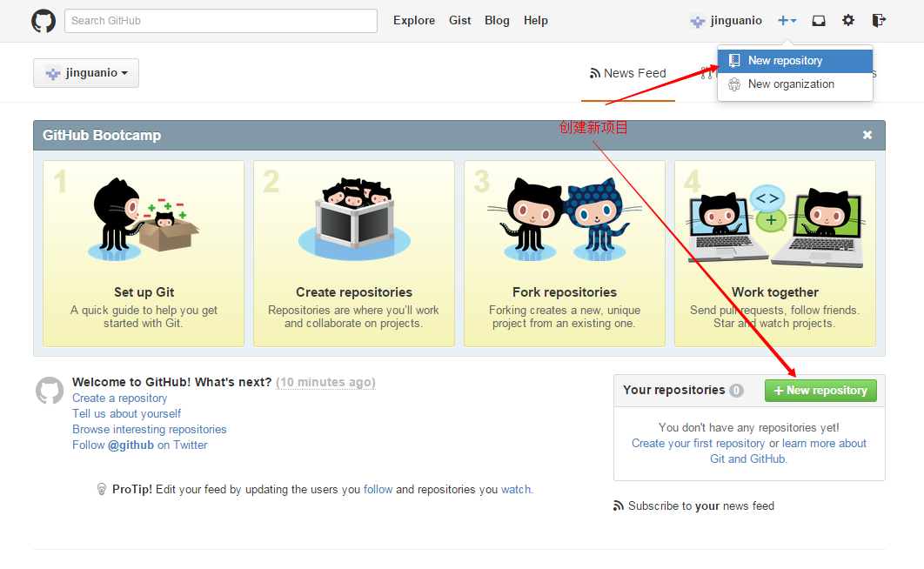Close the GitHub Bootcamp panel
Screen dimensions: 924x569
pos(867,135)
